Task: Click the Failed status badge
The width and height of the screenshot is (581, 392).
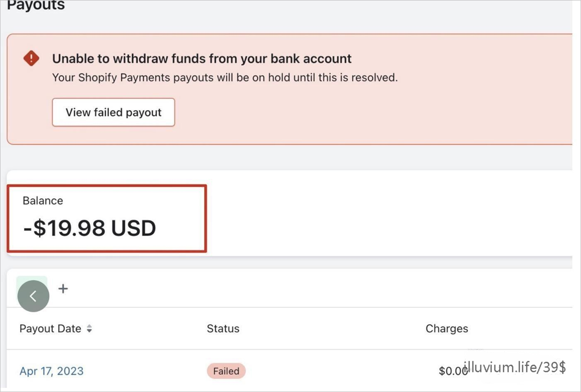Action: tap(226, 371)
